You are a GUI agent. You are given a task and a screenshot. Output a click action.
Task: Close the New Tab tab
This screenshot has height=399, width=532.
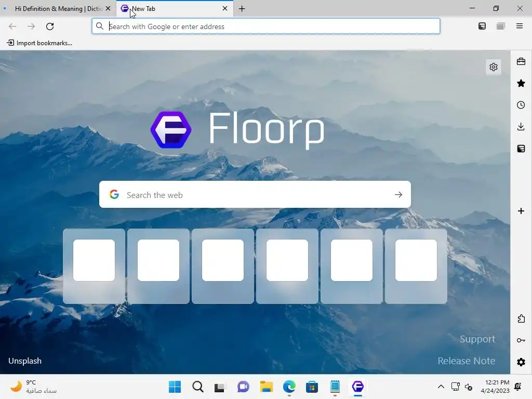pyautogui.click(x=224, y=8)
